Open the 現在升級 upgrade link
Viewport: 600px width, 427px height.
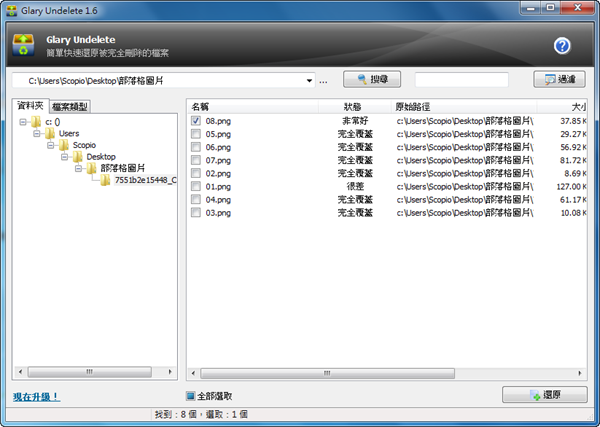36,397
